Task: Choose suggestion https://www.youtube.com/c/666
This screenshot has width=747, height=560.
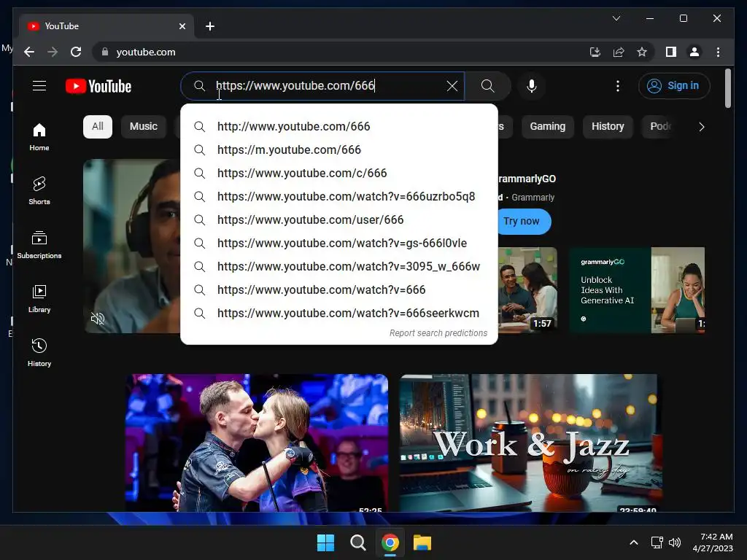Action: pyautogui.click(x=339, y=173)
